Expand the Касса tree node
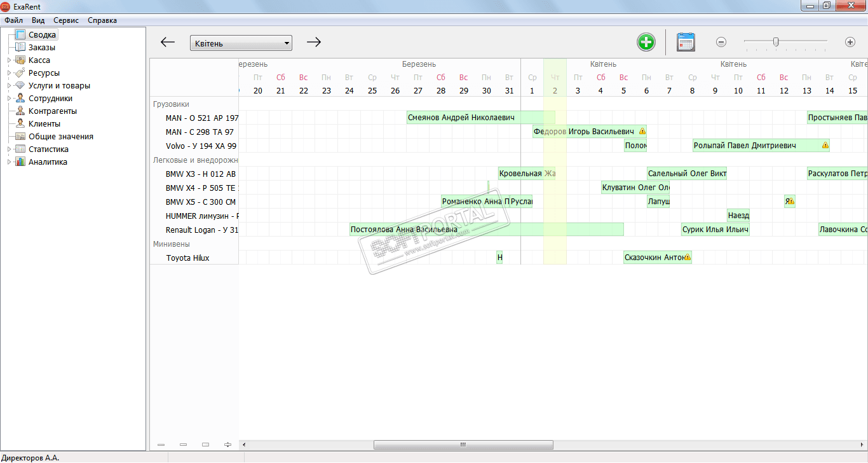 click(9, 60)
